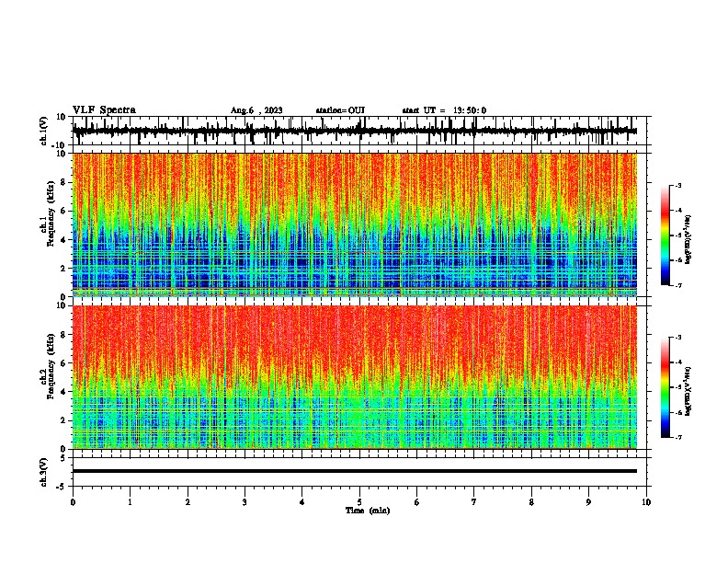The image size is (728, 563).
Task: Click the "-3" value on ch.2 color bar
Action: (677, 338)
